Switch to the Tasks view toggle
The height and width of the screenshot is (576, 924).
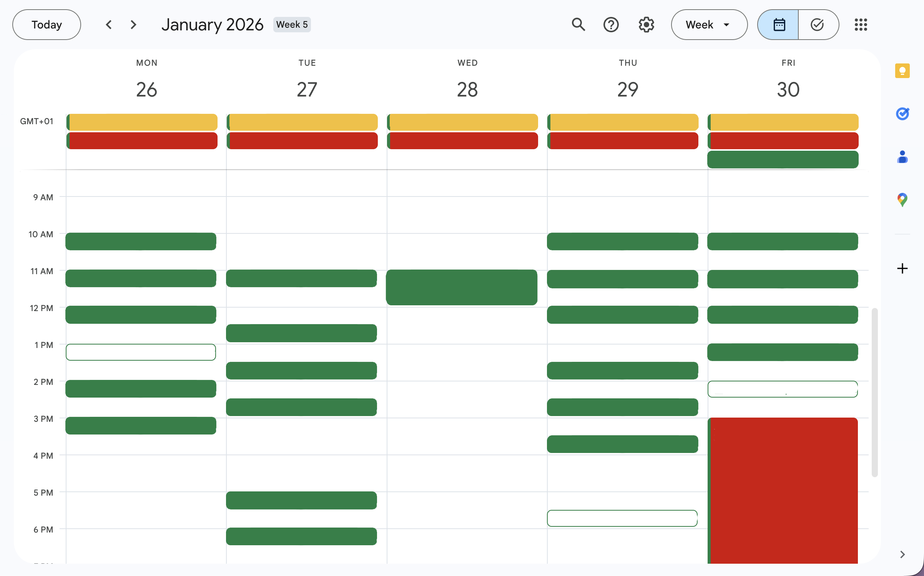(818, 25)
